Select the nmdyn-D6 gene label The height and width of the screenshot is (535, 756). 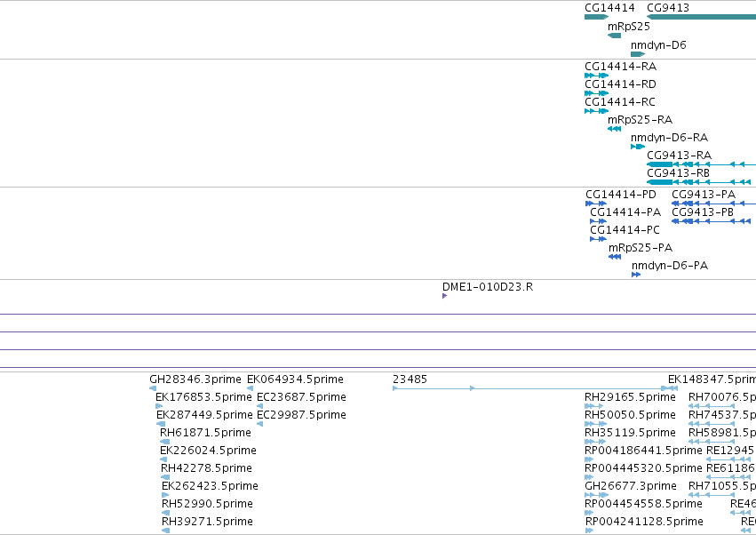658,44
